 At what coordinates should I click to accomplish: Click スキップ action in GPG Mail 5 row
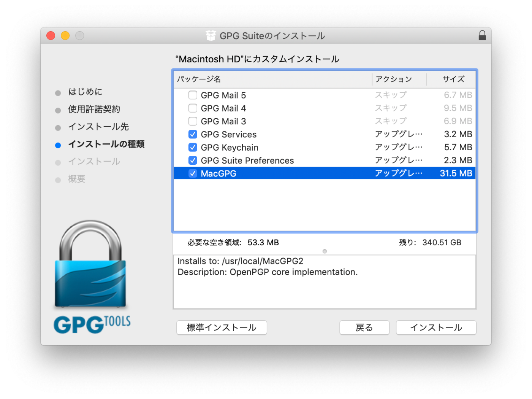click(391, 95)
